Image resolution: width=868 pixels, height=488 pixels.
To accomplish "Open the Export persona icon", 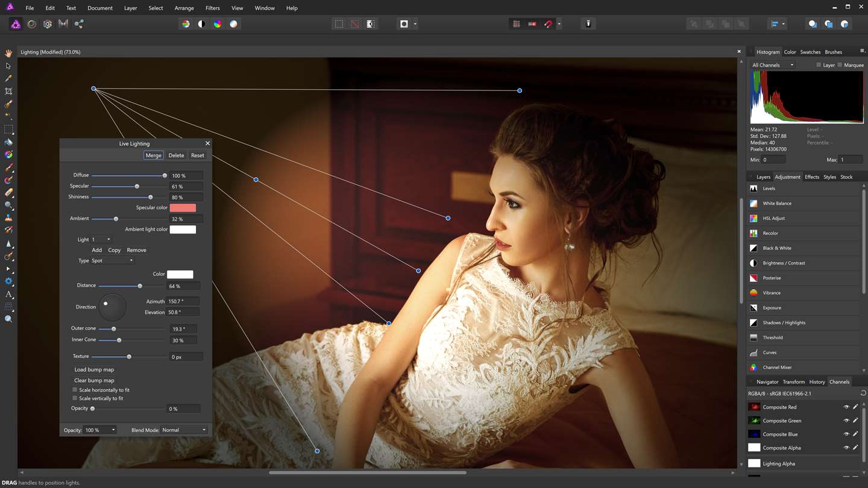I will point(79,24).
